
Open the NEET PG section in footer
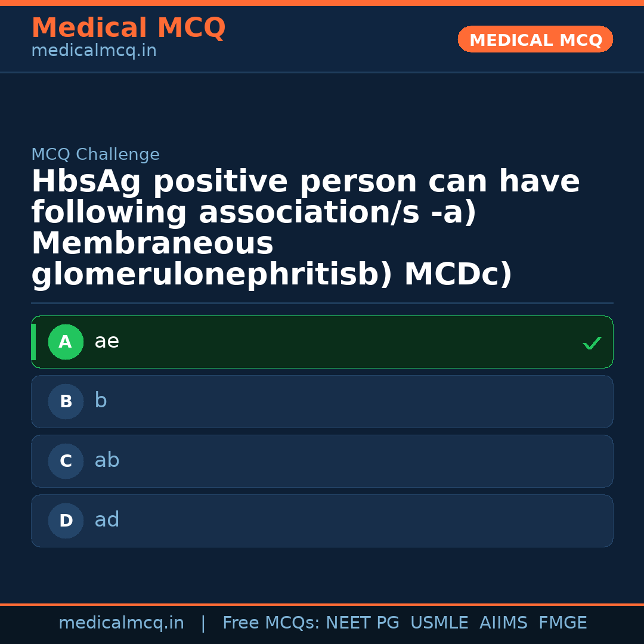[x=362, y=623]
